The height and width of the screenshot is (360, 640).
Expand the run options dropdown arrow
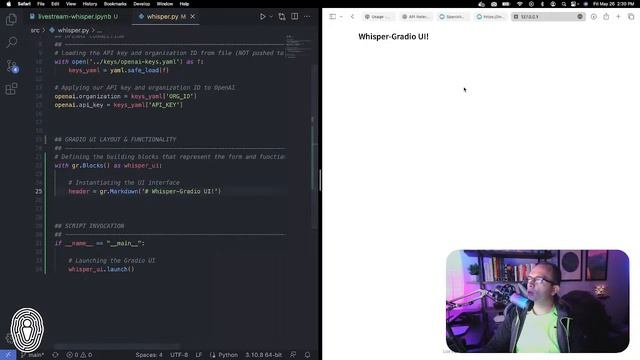271,17
